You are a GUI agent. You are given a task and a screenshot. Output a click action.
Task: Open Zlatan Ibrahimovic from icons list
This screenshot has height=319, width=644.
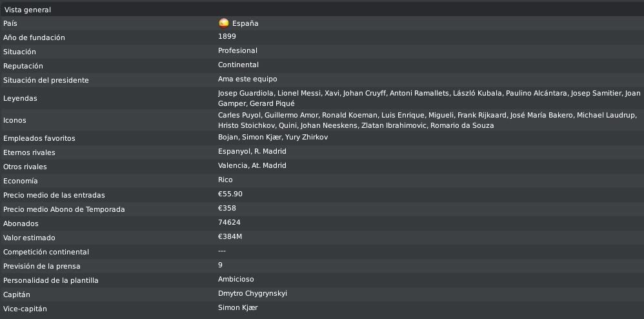394,125
